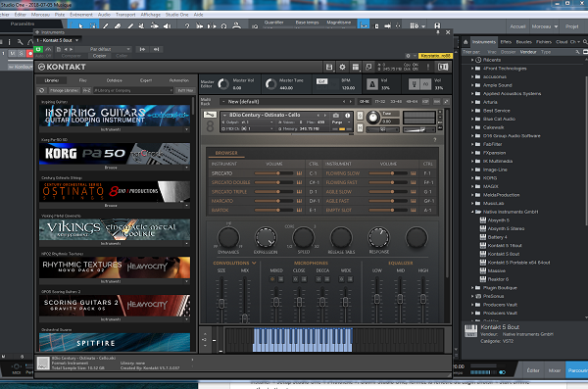Expand the PreSonus vendor folder
This screenshot has width=588, height=389.
(472, 296)
